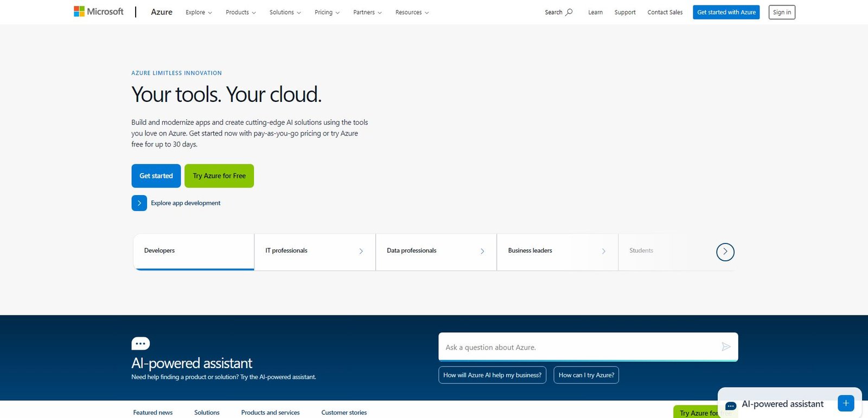Open Products and services section link

[270, 413]
